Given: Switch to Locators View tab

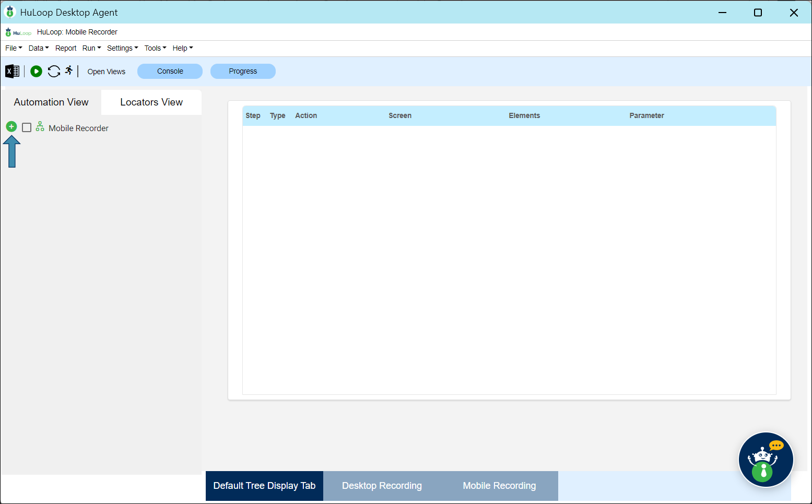Looking at the screenshot, I should (x=151, y=102).
